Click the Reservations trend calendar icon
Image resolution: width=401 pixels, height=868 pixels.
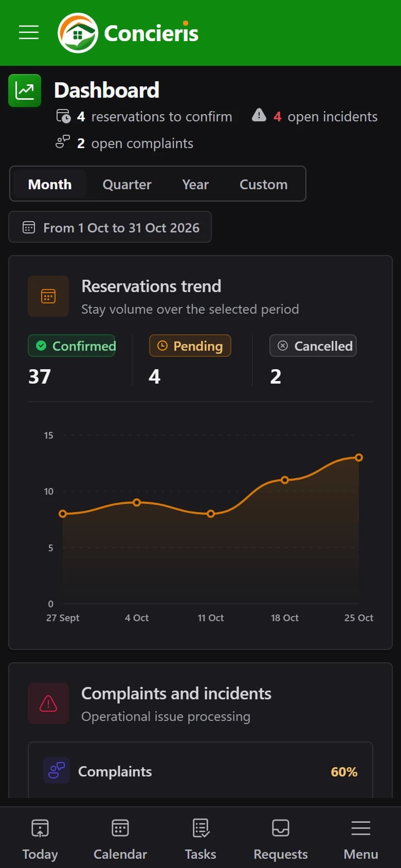tap(48, 296)
